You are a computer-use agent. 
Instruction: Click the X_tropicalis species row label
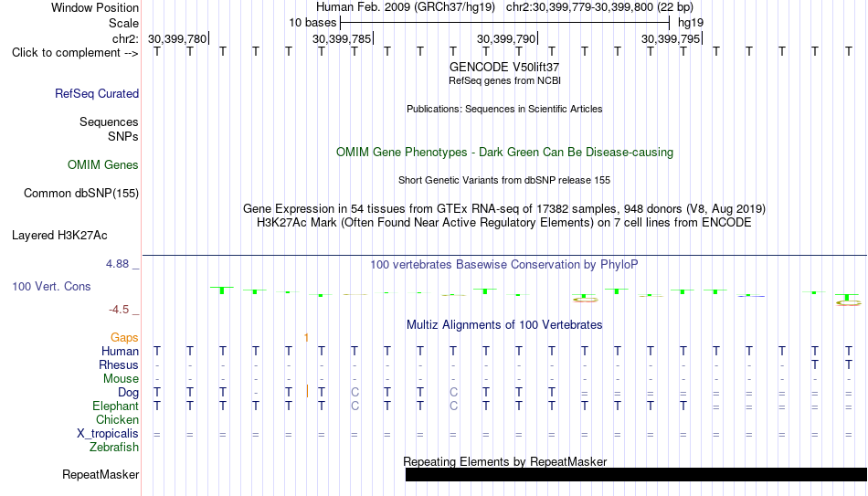tap(108, 434)
